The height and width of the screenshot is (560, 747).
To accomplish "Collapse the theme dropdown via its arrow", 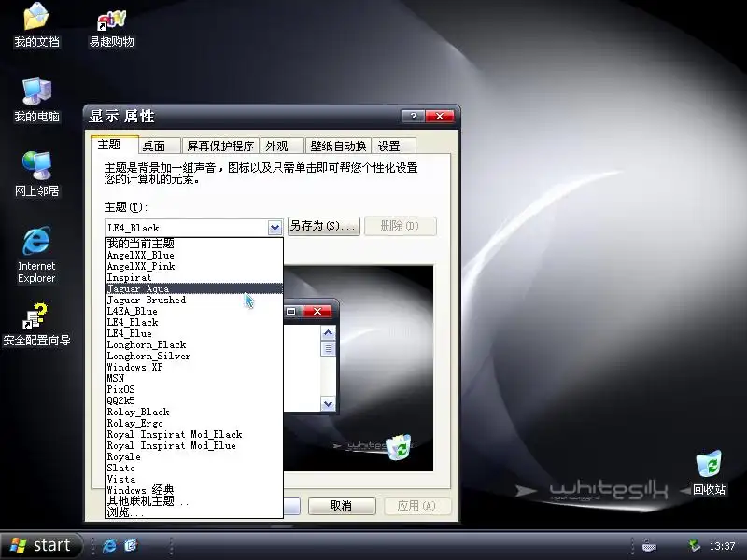I will point(275,228).
